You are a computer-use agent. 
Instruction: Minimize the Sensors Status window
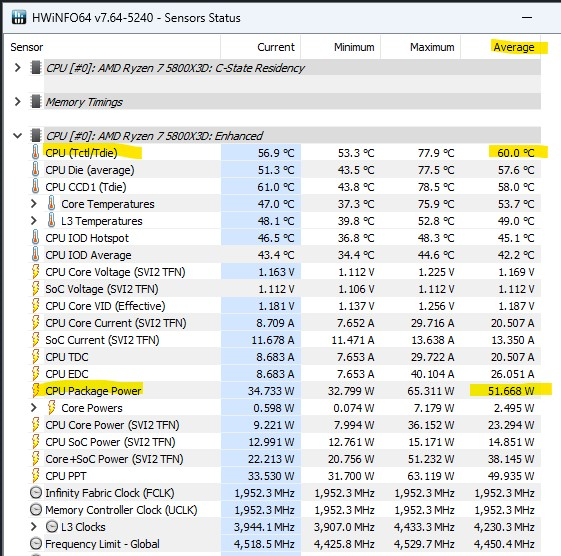click(x=527, y=18)
